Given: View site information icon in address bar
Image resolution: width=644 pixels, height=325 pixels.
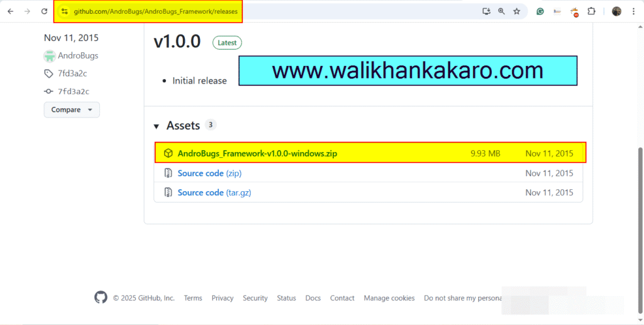Looking at the screenshot, I should point(65,11).
